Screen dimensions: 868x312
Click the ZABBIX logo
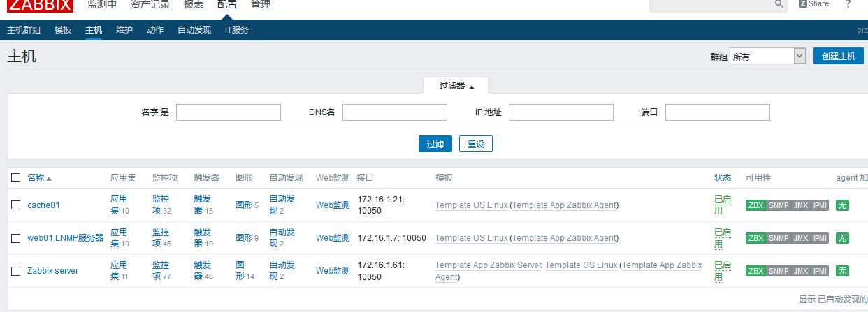tap(40, 5)
